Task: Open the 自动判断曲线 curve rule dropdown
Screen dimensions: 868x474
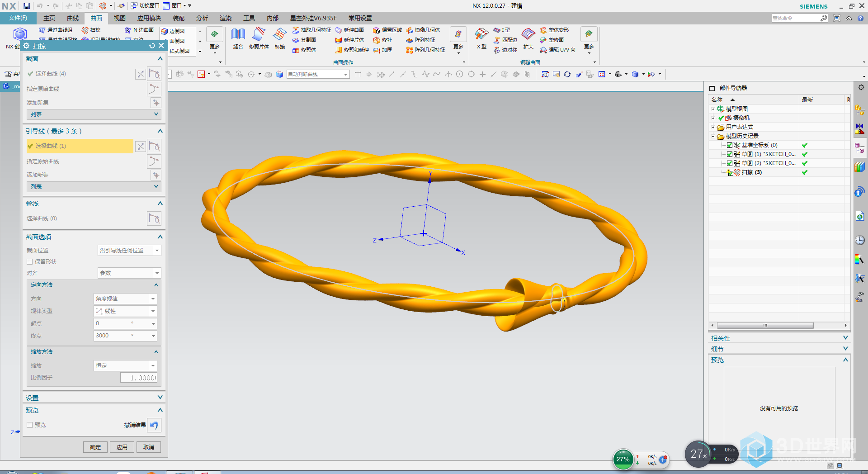Action: pos(318,74)
